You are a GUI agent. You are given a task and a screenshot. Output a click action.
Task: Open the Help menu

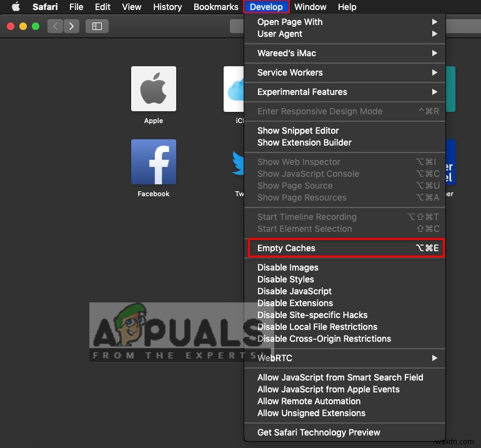(347, 7)
